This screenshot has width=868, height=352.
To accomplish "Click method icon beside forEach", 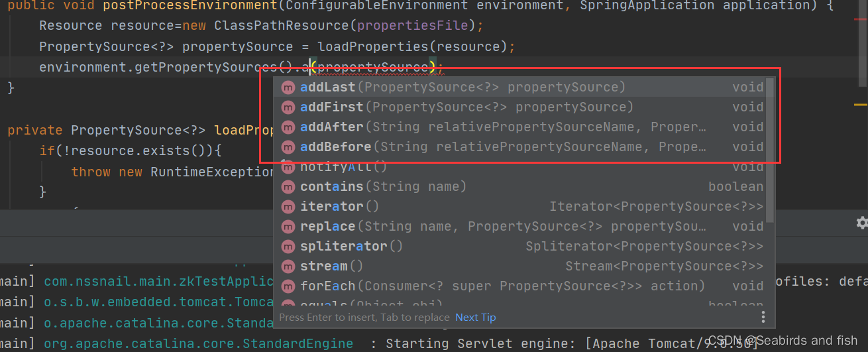I will (288, 286).
